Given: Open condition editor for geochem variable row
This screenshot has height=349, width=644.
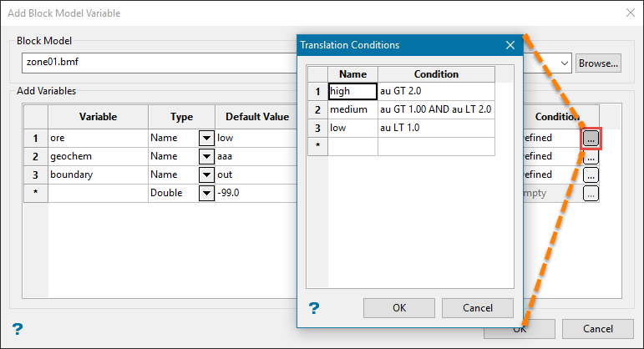Looking at the screenshot, I should point(591,156).
